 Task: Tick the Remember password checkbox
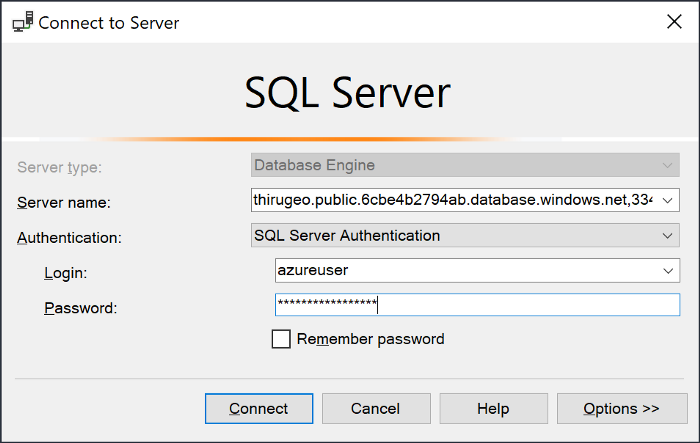click(281, 339)
